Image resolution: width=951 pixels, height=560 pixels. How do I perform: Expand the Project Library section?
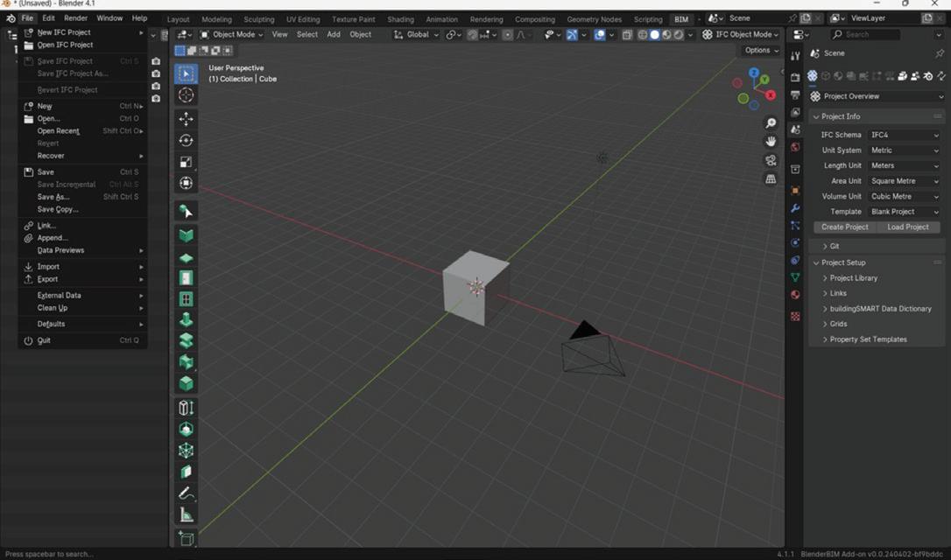point(853,278)
